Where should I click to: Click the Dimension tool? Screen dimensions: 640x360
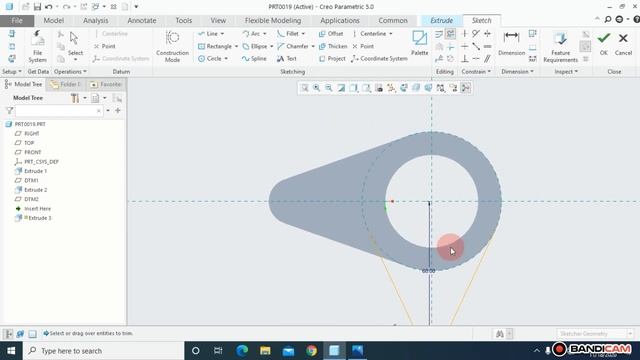511,43
